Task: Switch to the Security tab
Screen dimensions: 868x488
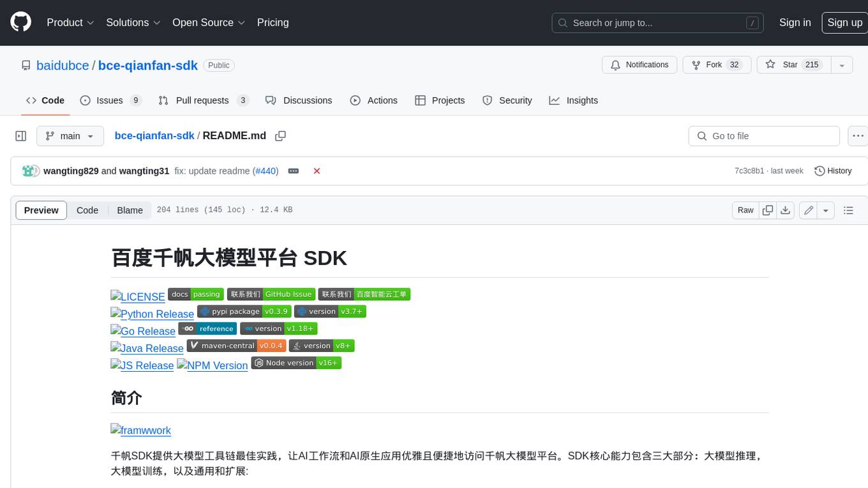Action: point(507,100)
